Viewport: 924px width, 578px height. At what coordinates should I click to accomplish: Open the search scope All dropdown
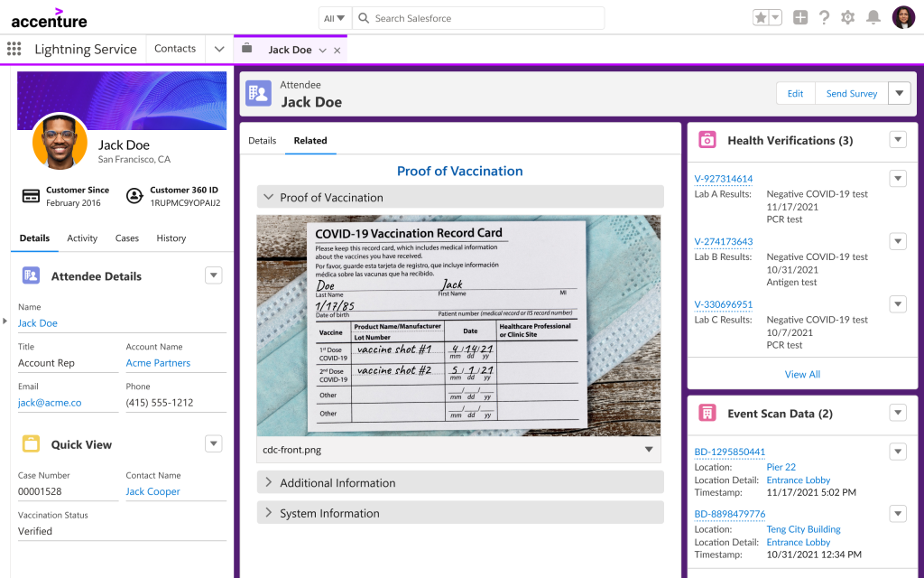coord(334,18)
